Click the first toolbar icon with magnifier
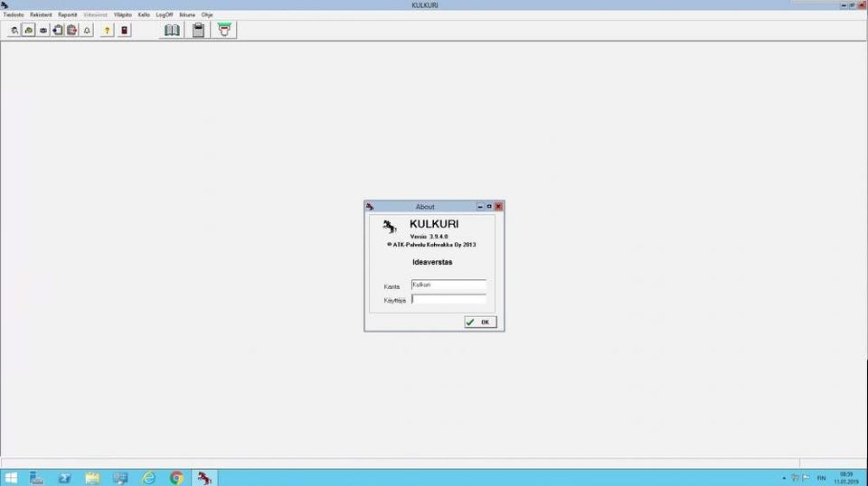Screen dimensions: 868x486 click(x=14, y=31)
